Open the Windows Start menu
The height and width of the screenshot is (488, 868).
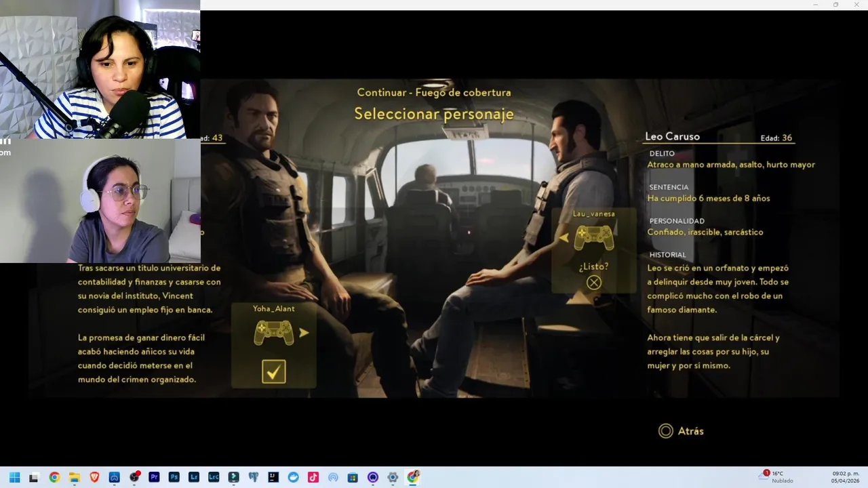(14, 477)
